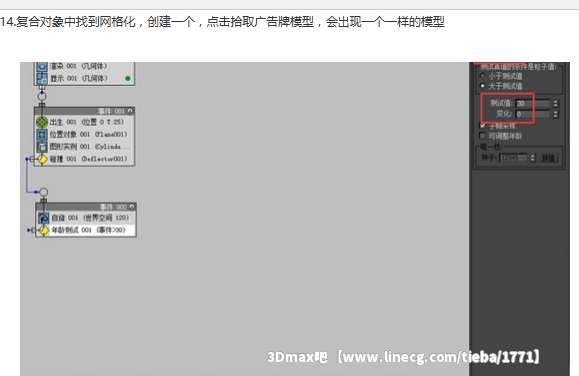Click the 年龄测试 001 yellow test icon
Viewport: 579px width, 376px height.
(x=44, y=230)
